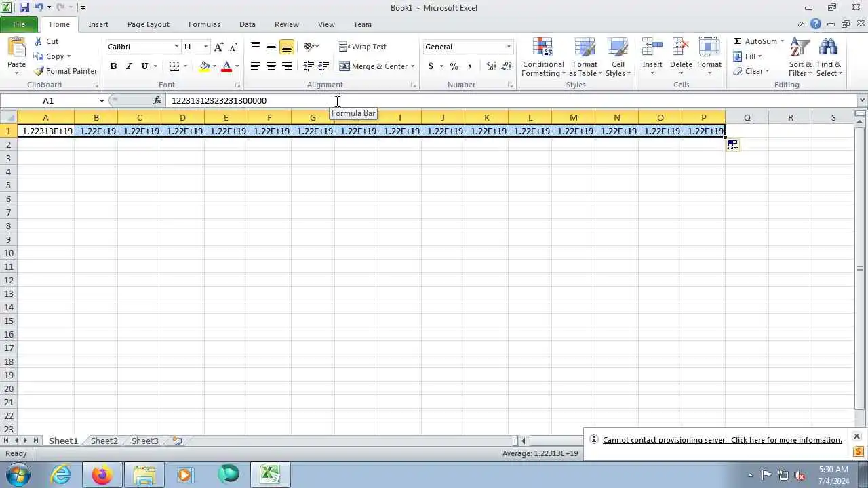Toggle bottom align button
Viewport: 868px width, 488px height.
pos(286,47)
